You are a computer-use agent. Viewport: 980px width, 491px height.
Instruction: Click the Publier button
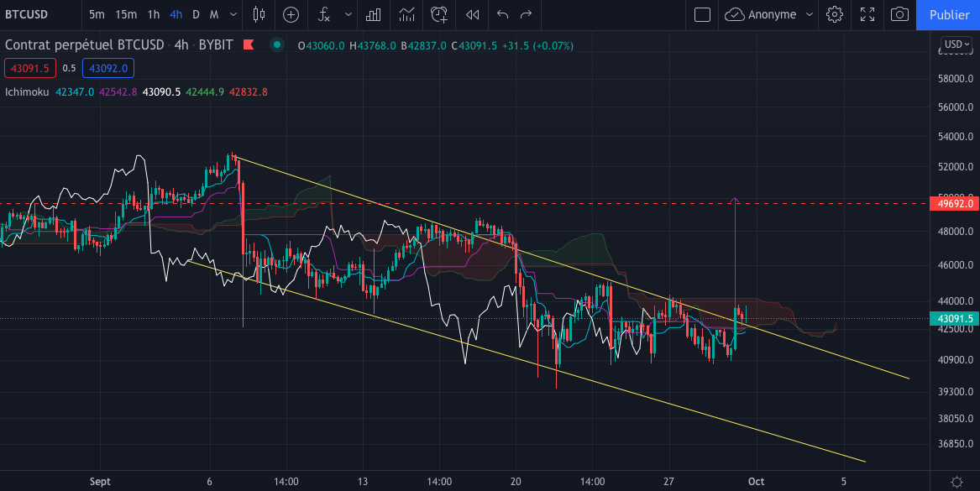pos(948,14)
